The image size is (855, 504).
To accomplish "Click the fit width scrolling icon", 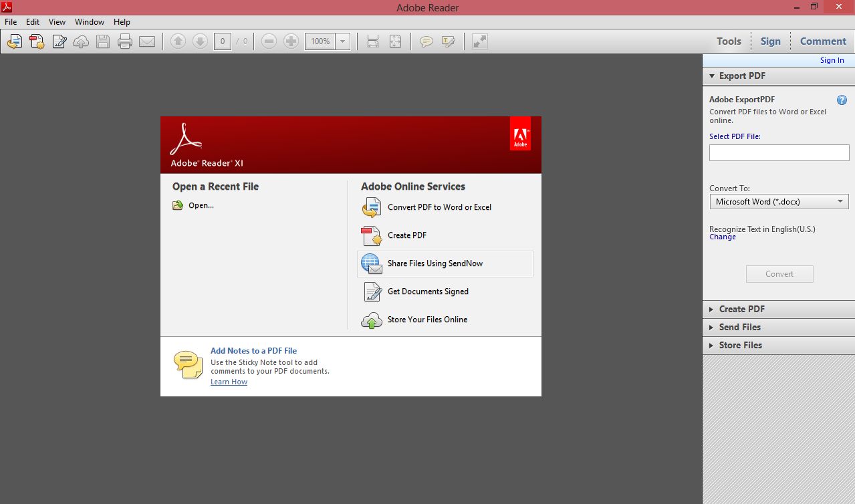I will [373, 41].
